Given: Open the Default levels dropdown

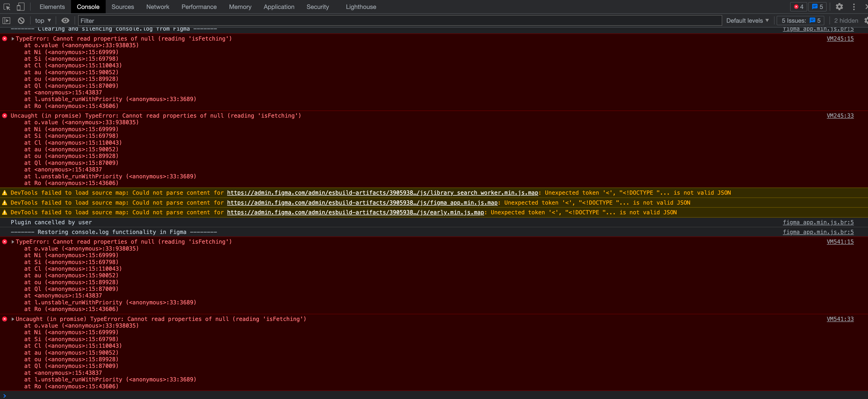Looking at the screenshot, I should click(x=747, y=21).
